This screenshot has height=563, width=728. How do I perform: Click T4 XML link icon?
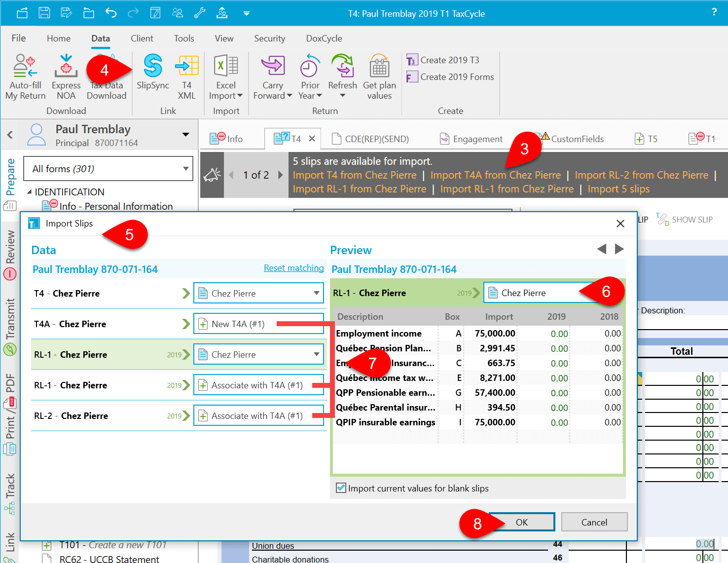(187, 77)
